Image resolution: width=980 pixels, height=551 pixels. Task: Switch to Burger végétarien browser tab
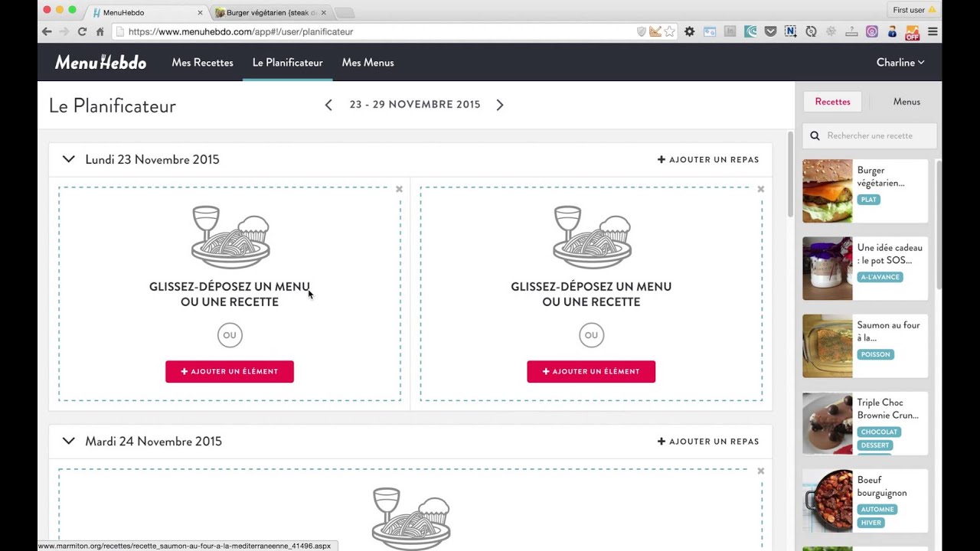pyautogui.click(x=269, y=12)
